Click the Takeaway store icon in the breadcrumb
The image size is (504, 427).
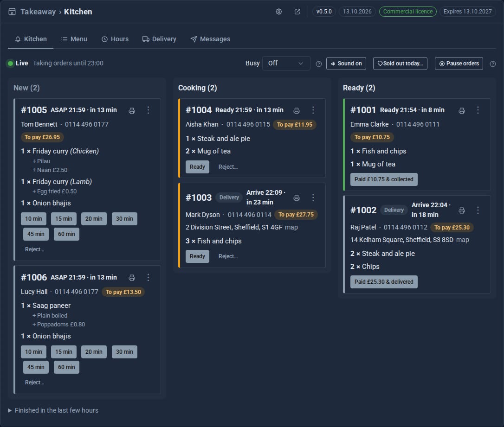click(12, 12)
